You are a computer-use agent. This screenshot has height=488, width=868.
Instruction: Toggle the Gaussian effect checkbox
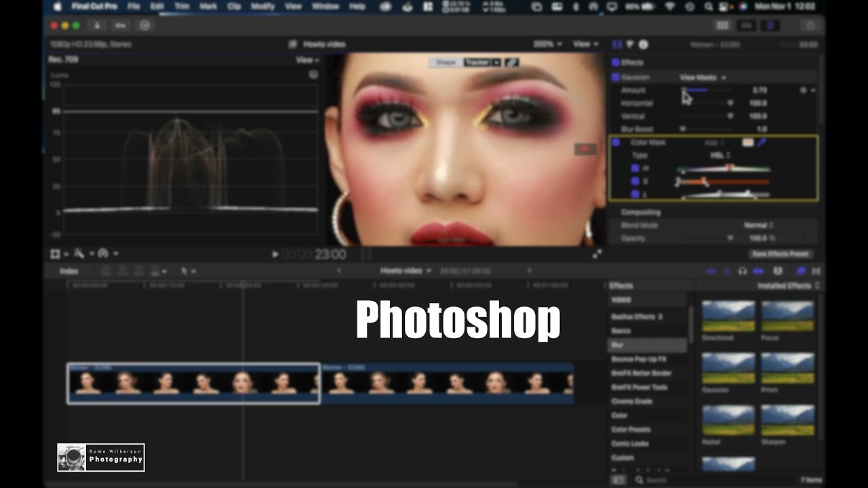[x=616, y=77]
